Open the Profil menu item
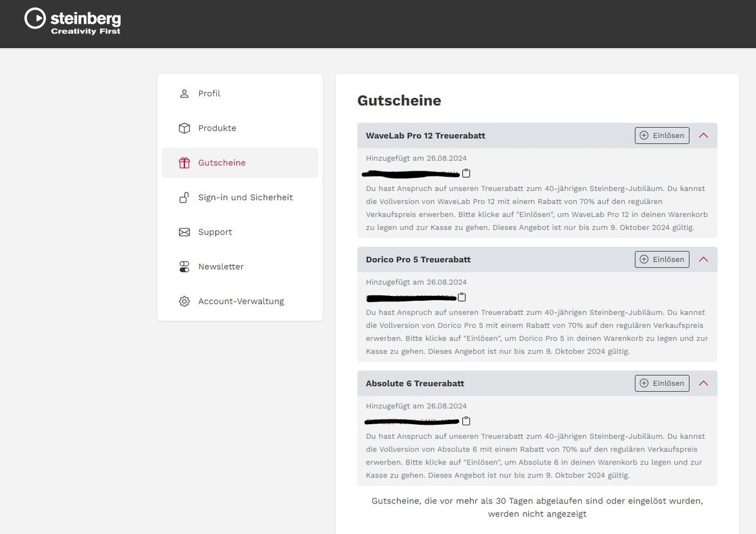Image resolution: width=756 pixels, height=534 pixels. 240,93
